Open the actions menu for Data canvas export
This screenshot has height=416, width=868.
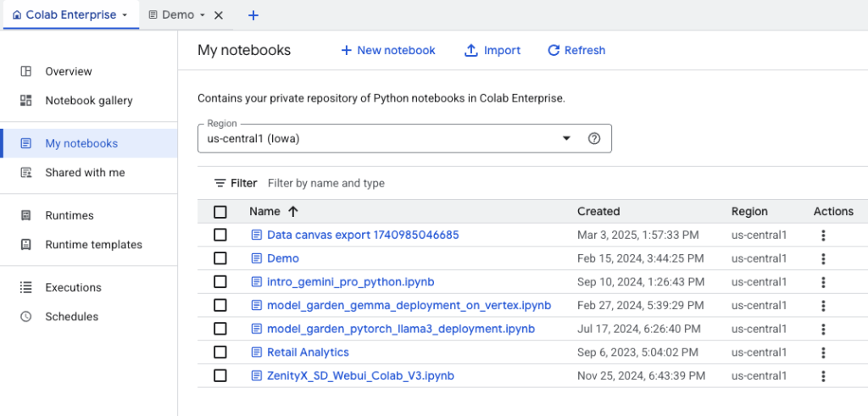(823, 235)
